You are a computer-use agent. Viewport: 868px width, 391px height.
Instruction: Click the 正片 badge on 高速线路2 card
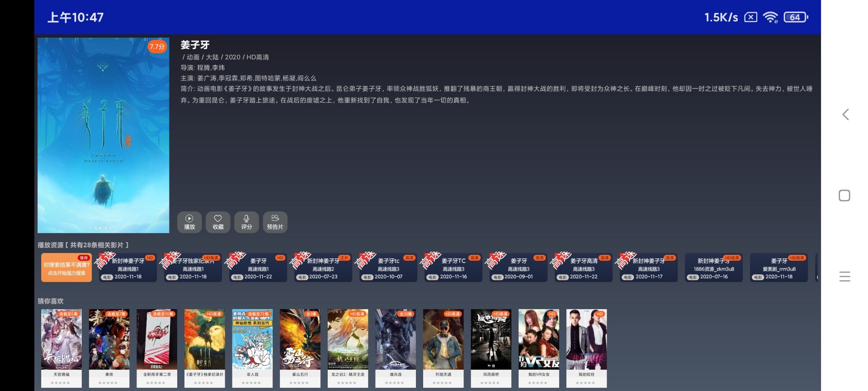coord(344,257)
